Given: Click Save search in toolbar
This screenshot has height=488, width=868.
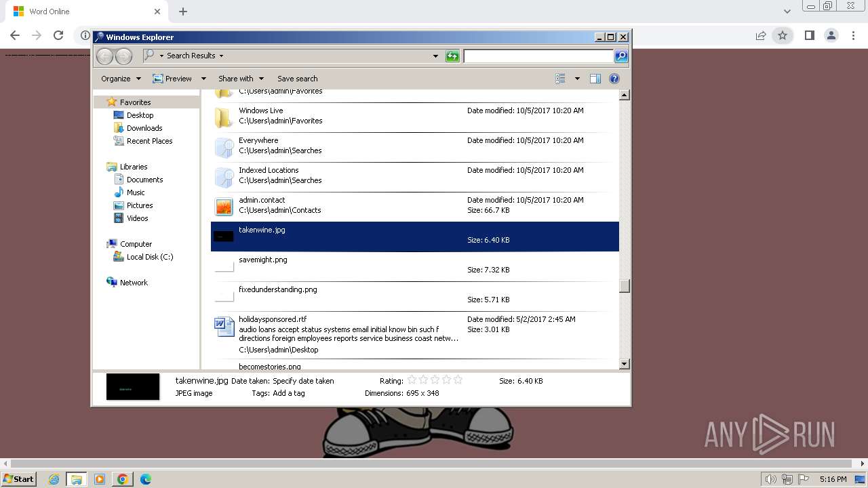Looking at the screenshot, I should [297, 79].
